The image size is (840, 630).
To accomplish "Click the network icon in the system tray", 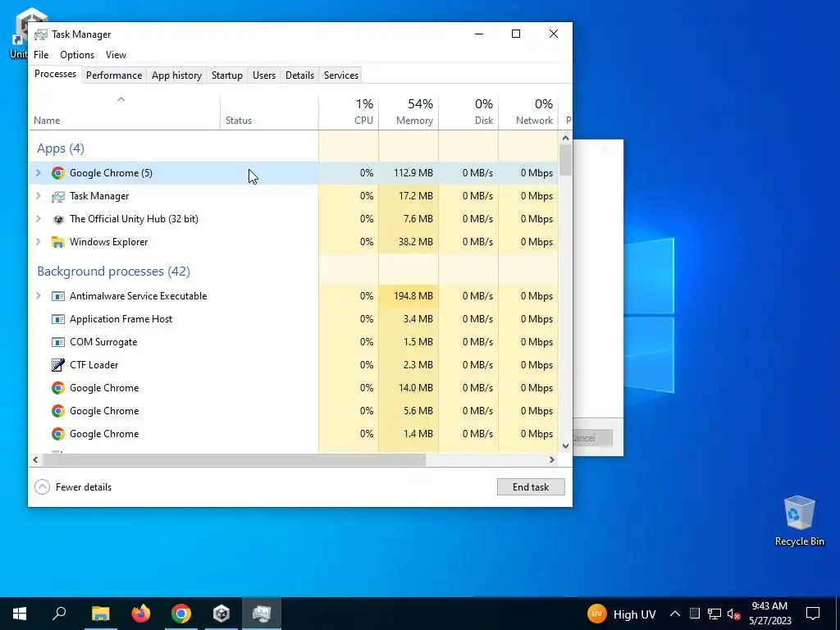I will (714, 614).
